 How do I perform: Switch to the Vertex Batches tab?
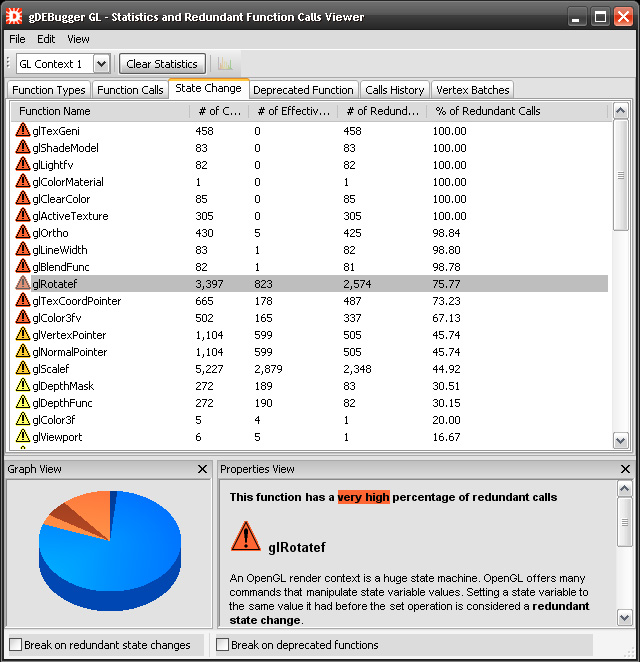click(473, 90)
